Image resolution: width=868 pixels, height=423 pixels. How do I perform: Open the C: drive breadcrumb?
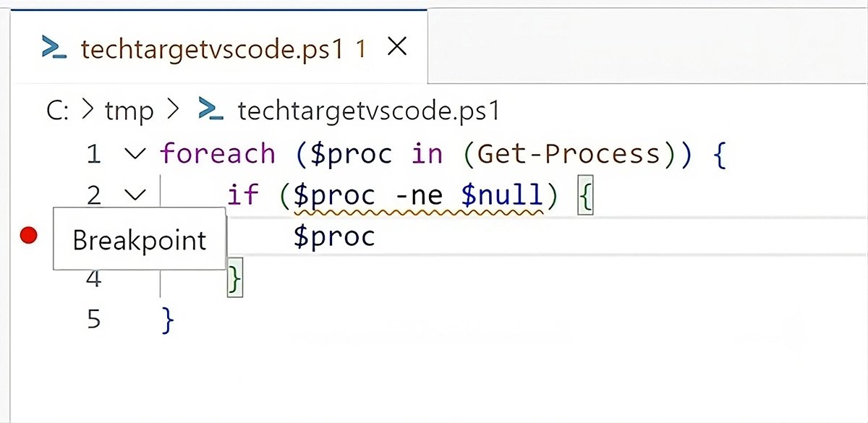click(57, 111)
